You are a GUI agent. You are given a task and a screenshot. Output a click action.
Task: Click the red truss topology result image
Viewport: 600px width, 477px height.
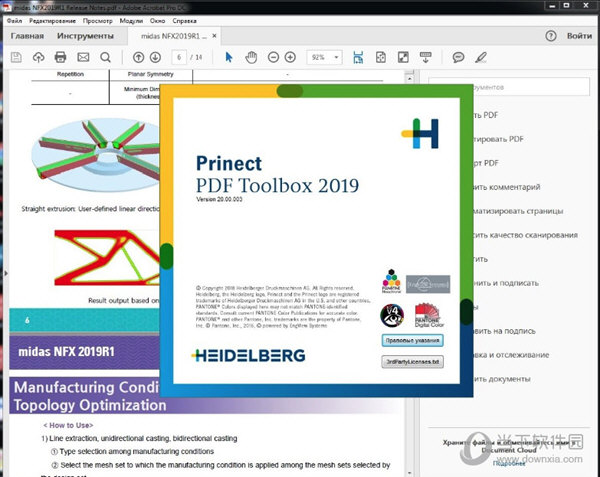coord(107,257)
